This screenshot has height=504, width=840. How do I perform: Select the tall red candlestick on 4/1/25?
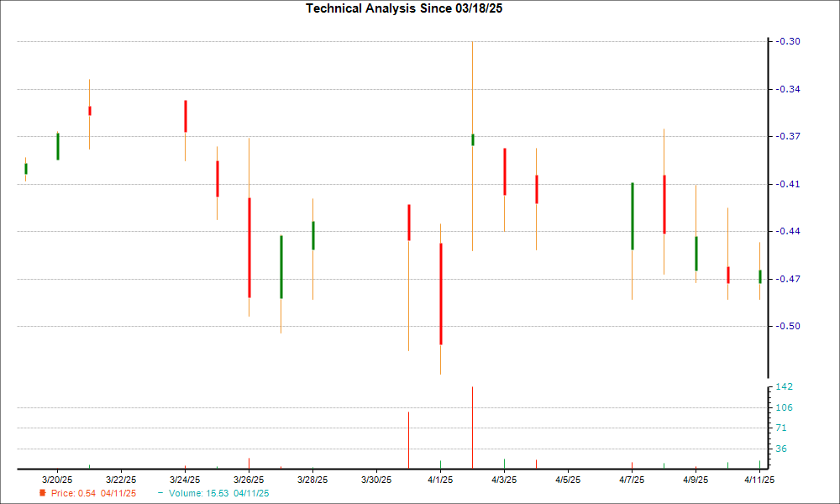[x=440, y=294]
